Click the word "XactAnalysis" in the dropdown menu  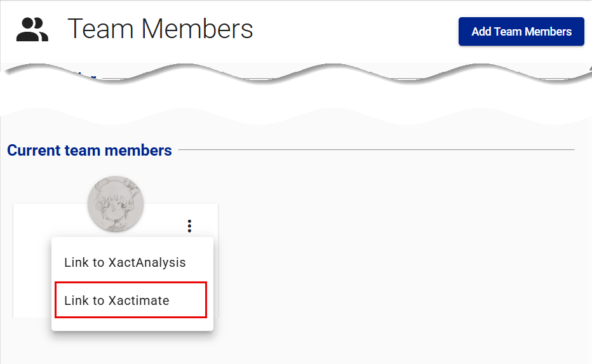(x=147, y=262)
